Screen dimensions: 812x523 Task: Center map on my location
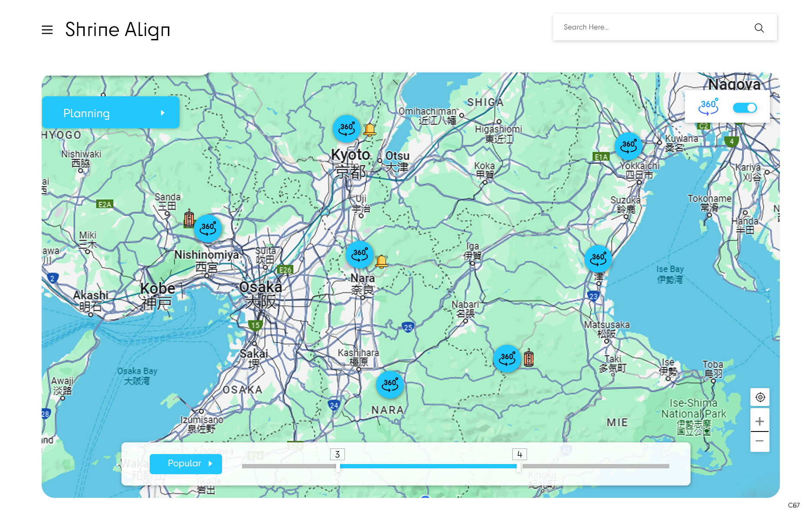(x=760, y=397)
